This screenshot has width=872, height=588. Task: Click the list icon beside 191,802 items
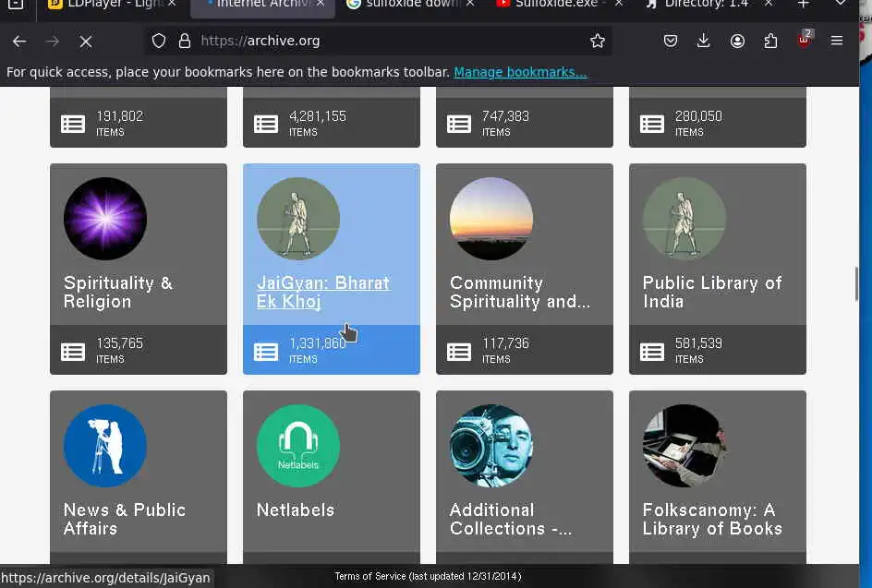73,124
